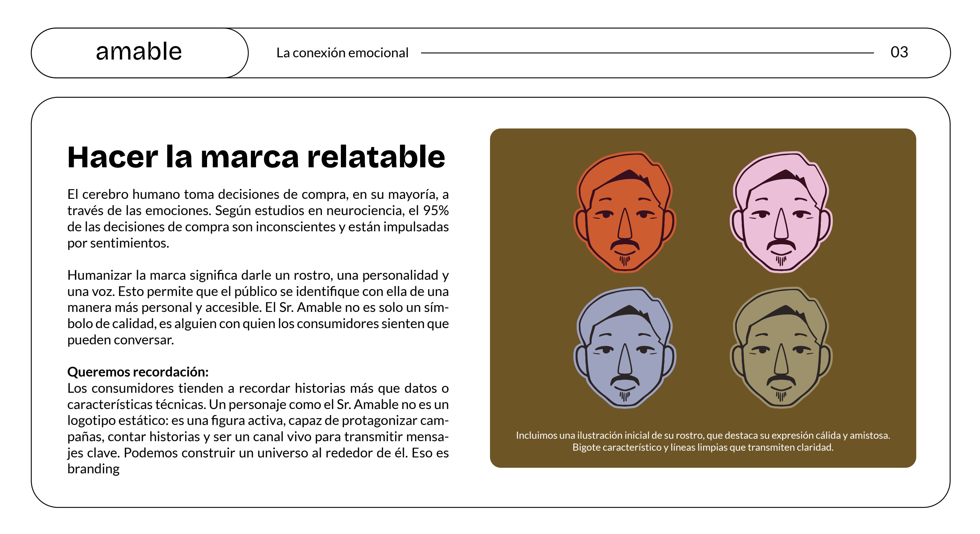Select the orange Sr. Amable face illustration
Screen dimensions: 980x534
625,212
